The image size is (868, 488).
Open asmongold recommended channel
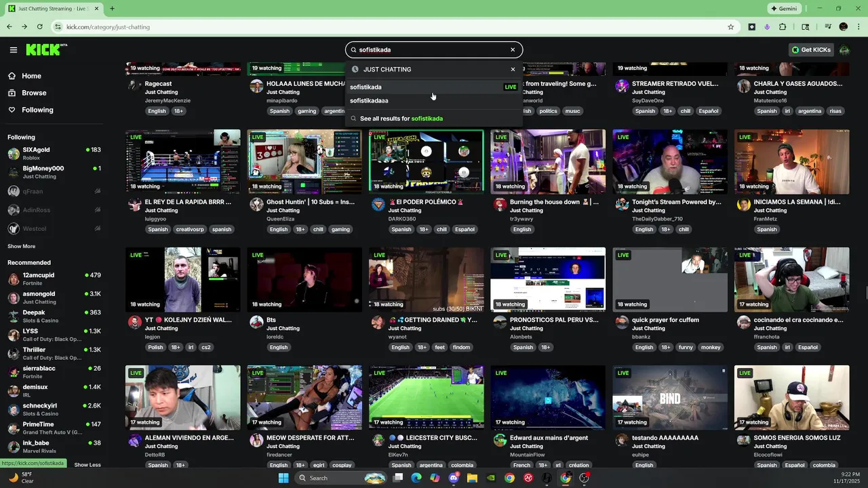tap(54, 298)
